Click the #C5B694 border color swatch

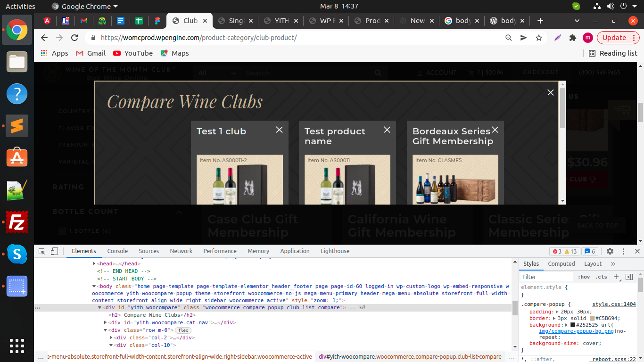click(592, 319)
